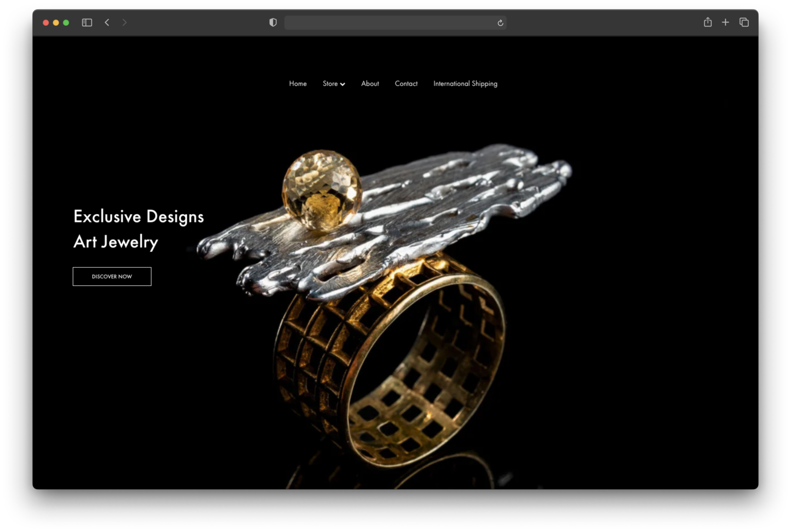Minimize the window using the yellow button
The width and height of the screenshot is (791, 532).
pos(56,23)
